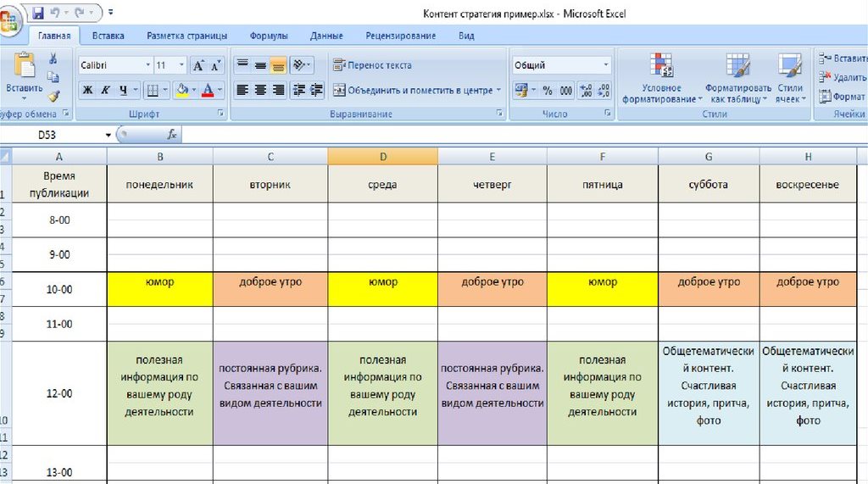Open the font size 11 dropdown
The width and height of the screenshot is (868, 484).
pyautogui.click(x=181, y=65)
